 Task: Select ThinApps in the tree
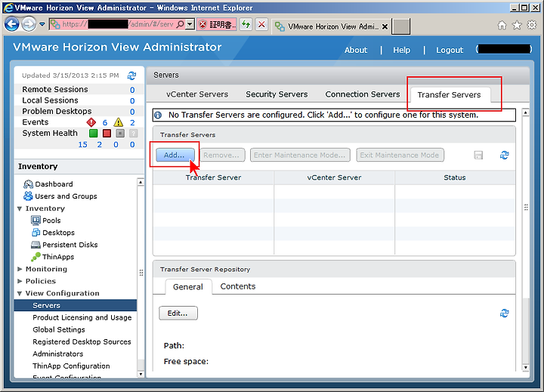pos(58,257)
